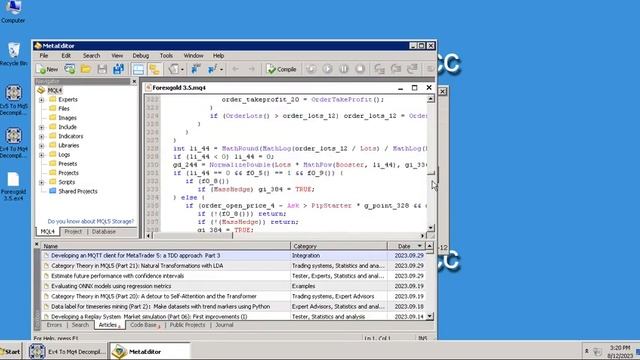This screenshot has width=640, height=360.
Task: Click the Step Over debug icon
Action: point(396,69)
